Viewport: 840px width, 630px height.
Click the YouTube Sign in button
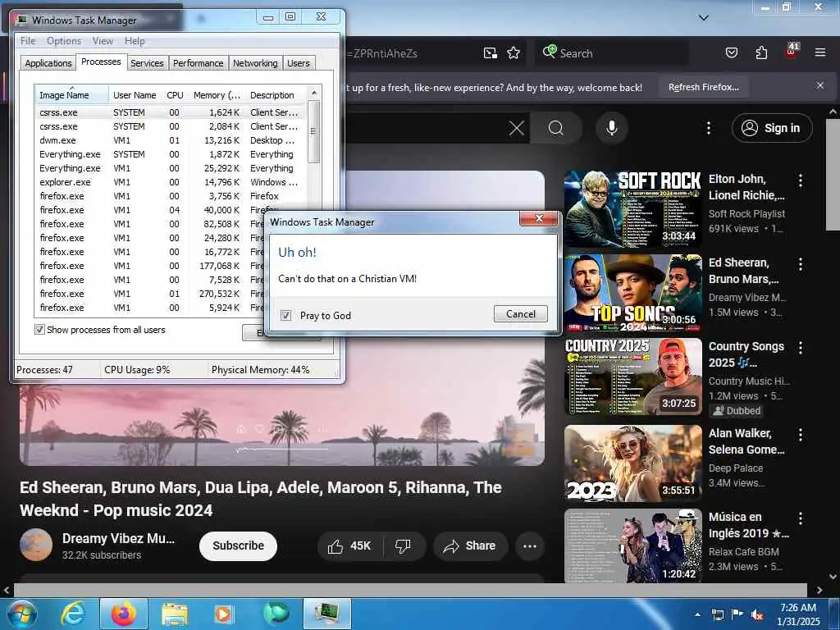click(x=772, y=128)
